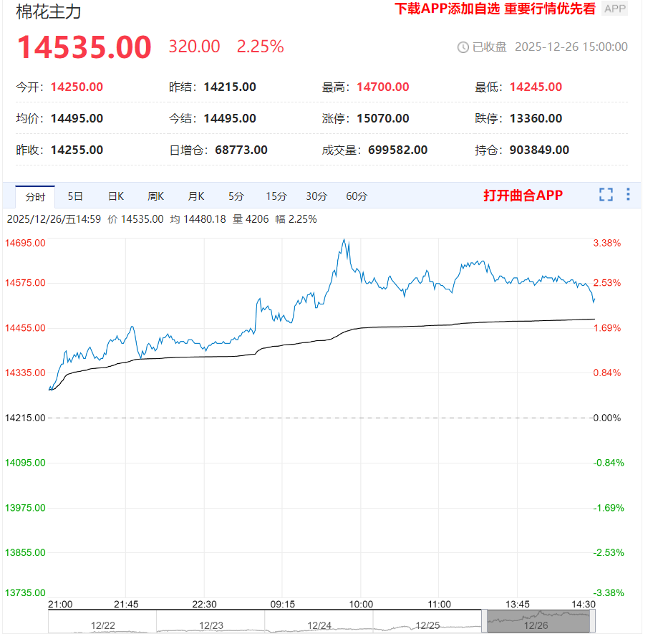This screenshot has width=653, height=644.
Task: Select 12/22 in the date navigator
Action: coord(102,625)
